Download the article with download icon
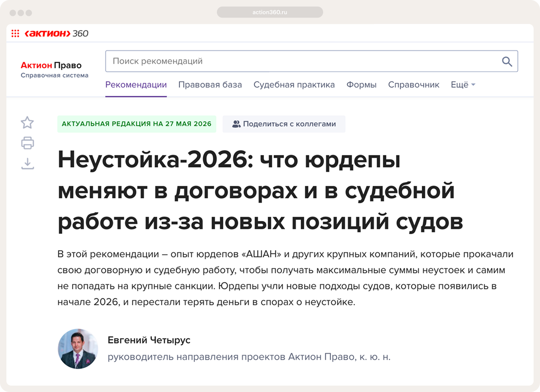The height and width of the screenshot is (392, 540). click(28, 163)
